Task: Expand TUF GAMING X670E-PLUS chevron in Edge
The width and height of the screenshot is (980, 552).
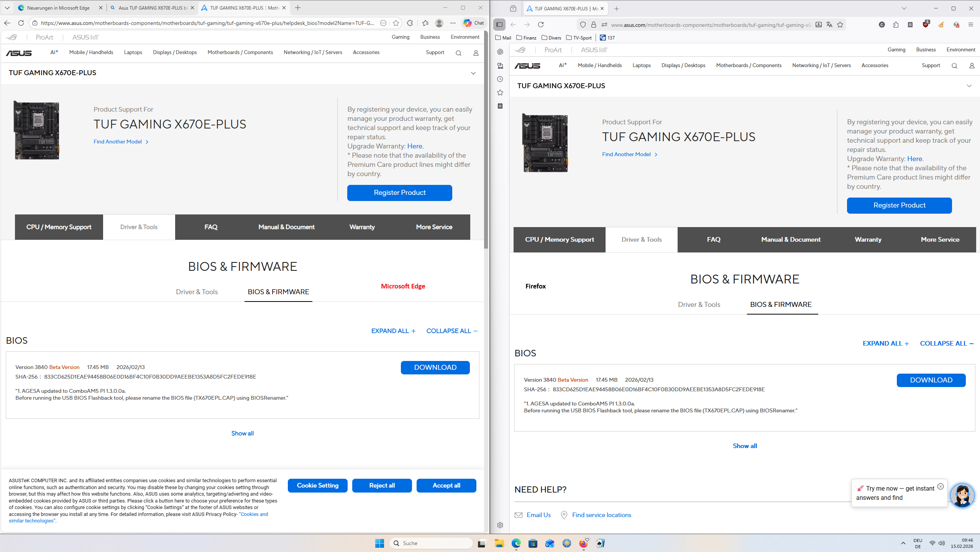Action: [x=473, y=73]
